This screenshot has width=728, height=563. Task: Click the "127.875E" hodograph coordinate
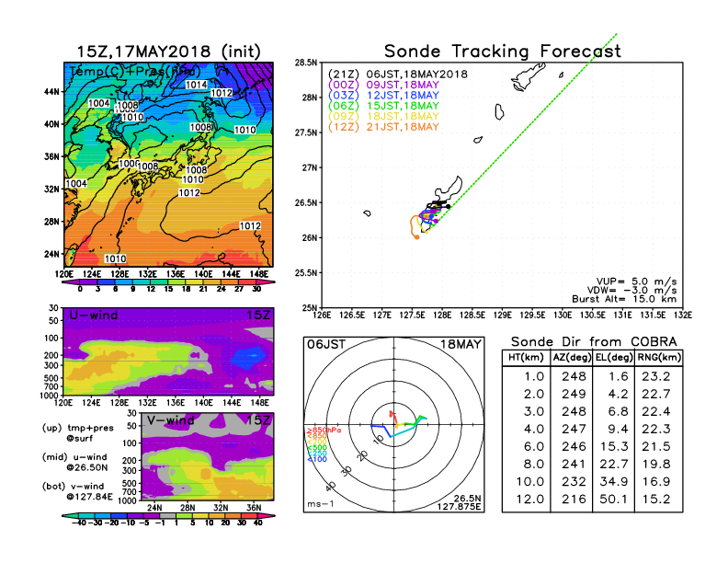pos(459,507)
